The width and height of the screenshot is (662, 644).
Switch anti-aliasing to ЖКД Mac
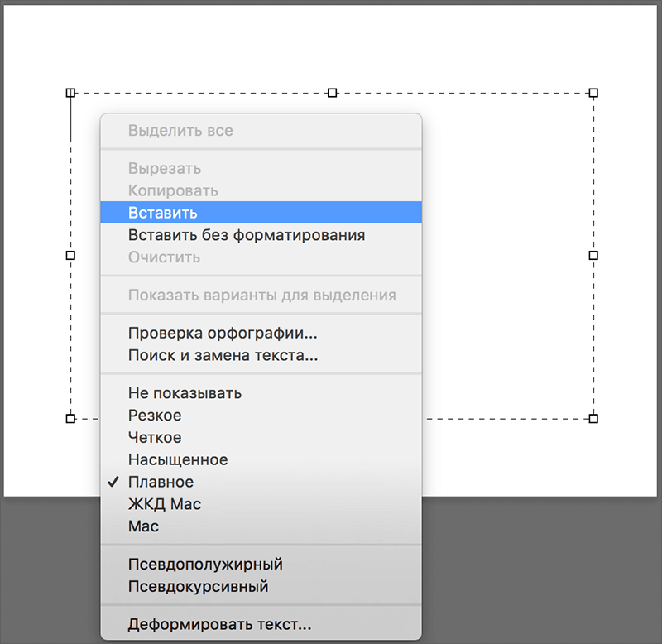point(165,504)
